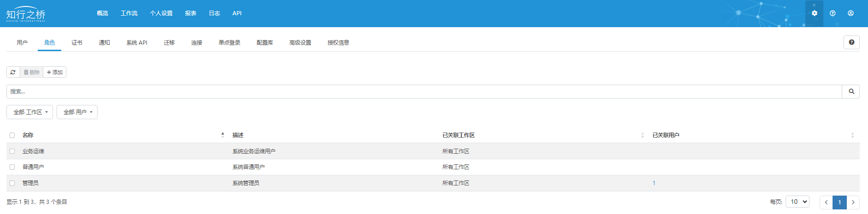Check the 业务运维 role checkbox
868x214 pixels.
click(12, 151)
